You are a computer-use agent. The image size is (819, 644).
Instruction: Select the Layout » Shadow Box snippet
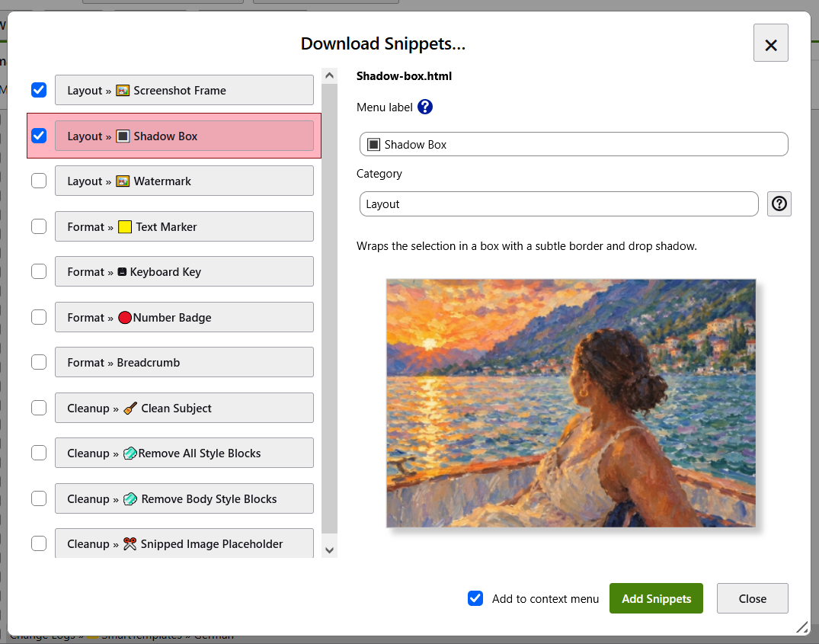tap(184, 136)
